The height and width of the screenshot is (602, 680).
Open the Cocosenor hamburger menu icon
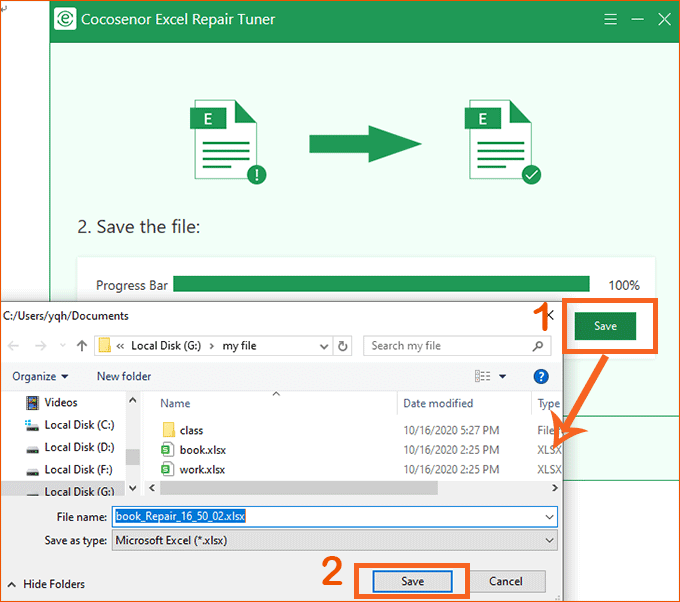(x=610, y=19)
